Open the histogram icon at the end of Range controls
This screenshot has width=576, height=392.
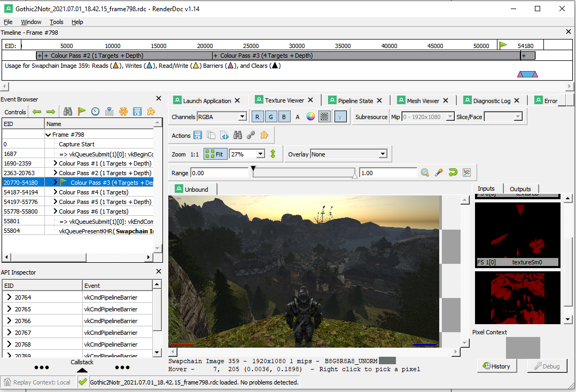[466, 172]
